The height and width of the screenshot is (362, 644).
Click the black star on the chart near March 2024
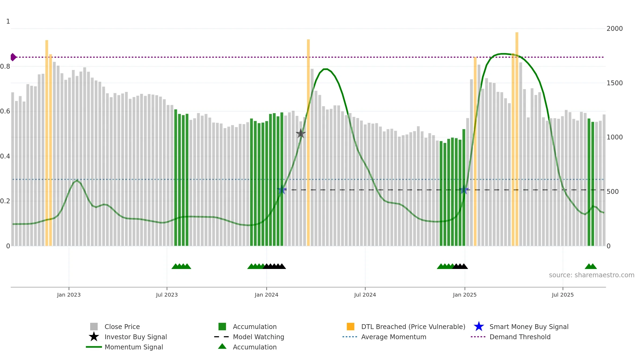pos(301,133)
